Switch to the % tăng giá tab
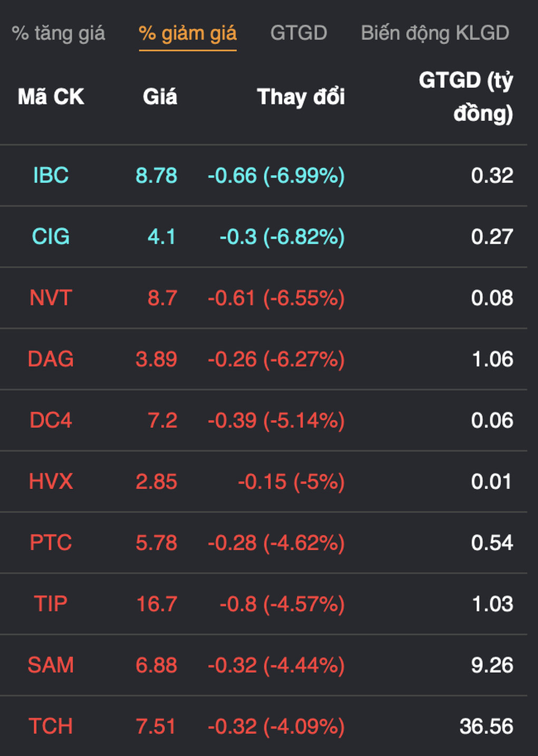538x756 pixels. (x=59, y=33)
